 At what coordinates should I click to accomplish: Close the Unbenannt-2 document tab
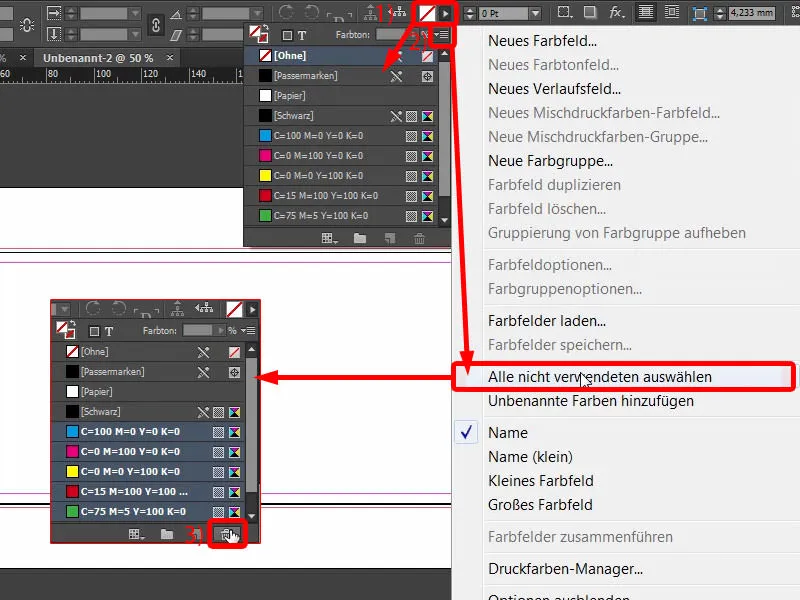(170, 58)
